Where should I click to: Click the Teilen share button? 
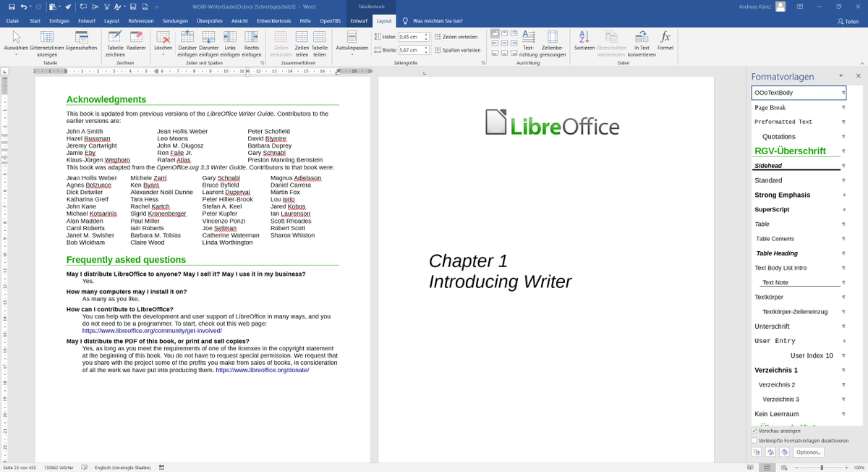[847, 21]
